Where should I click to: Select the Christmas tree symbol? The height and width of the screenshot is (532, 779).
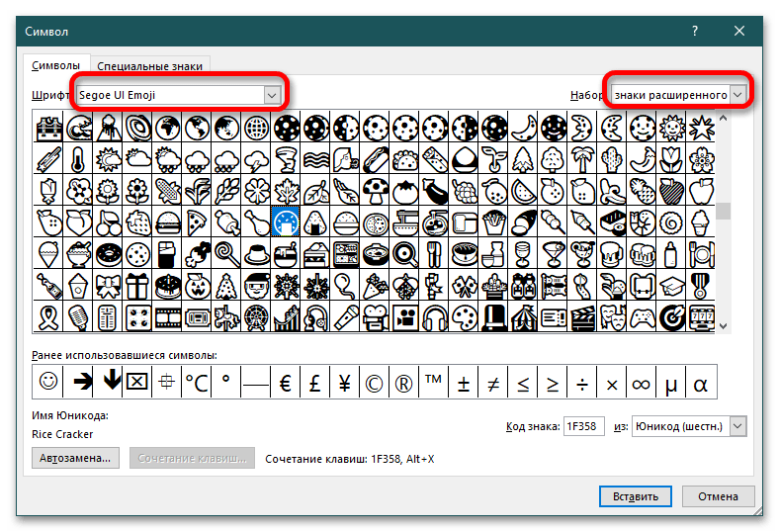tap(226, 286)
